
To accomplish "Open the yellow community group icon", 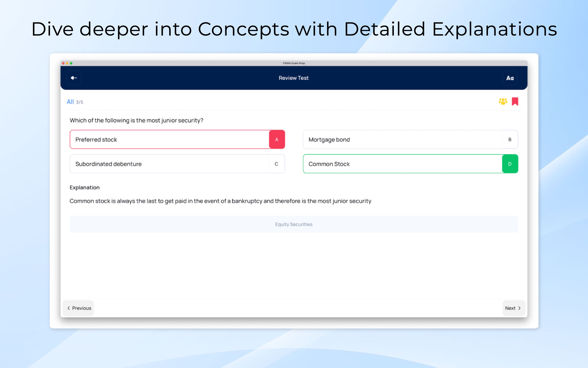I will (503, 101).
